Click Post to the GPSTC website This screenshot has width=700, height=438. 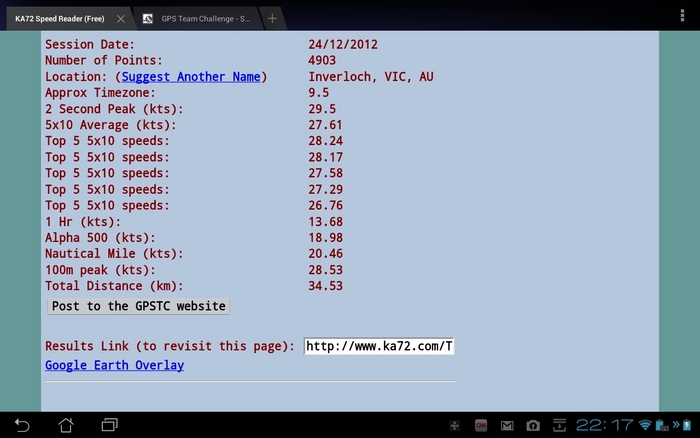click(x=138, y=306)
